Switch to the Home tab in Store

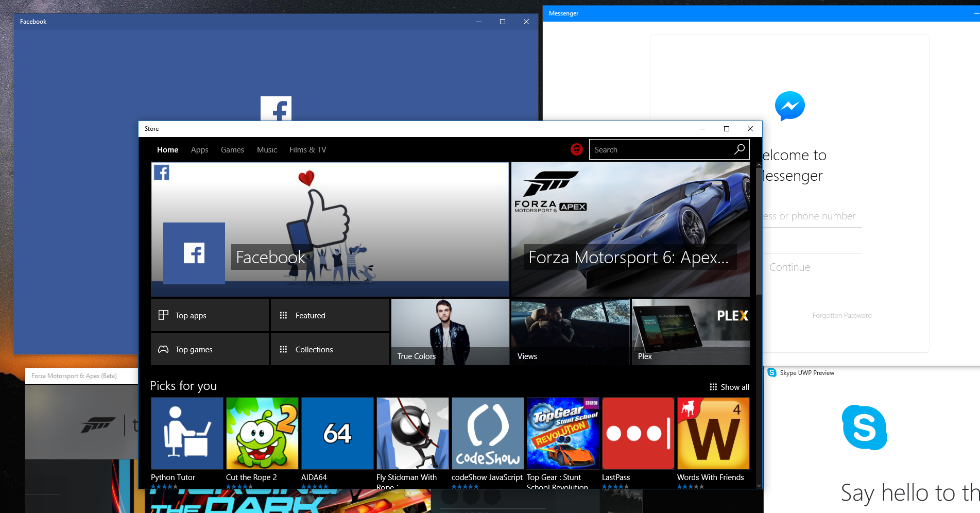click(167, 149)
